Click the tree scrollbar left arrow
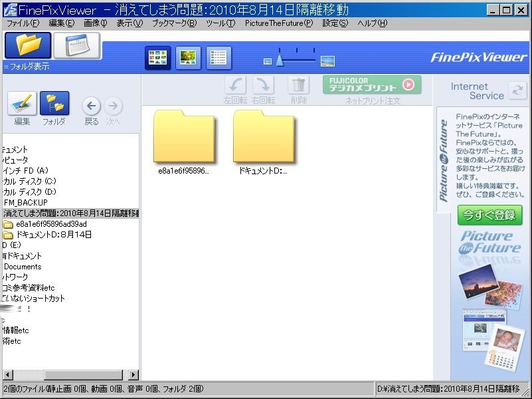This screenshot has width=532, height=399. click(x=8, y=374)
